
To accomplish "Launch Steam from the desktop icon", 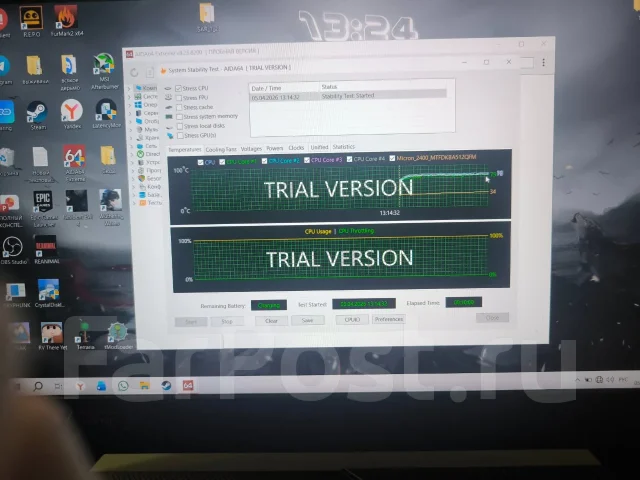I will pos(38,115).
